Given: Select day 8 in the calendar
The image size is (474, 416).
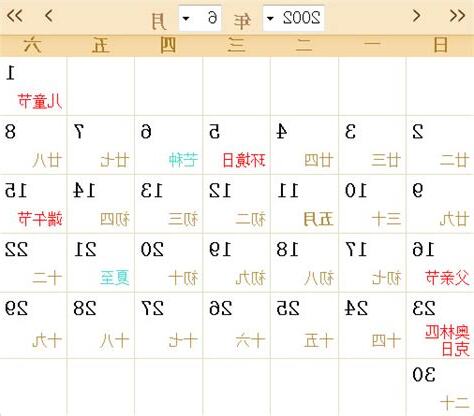Looking at the screenshot, I should coord(33,145).
